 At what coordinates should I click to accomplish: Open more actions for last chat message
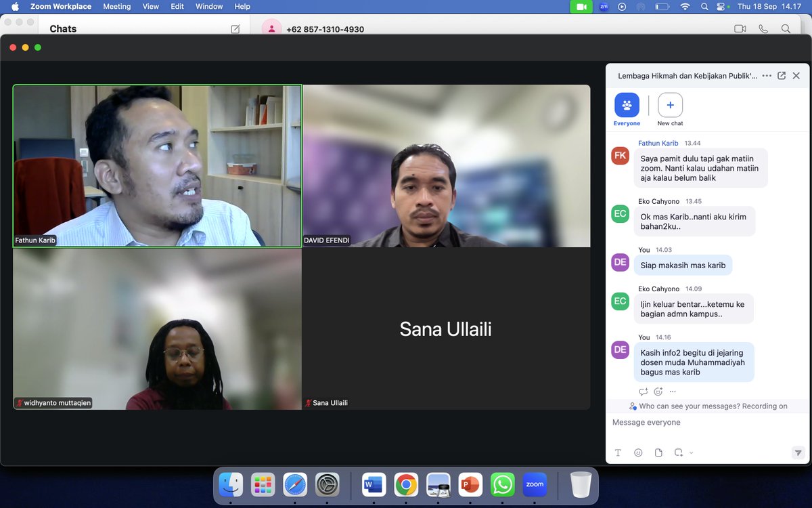pos(672,391)
